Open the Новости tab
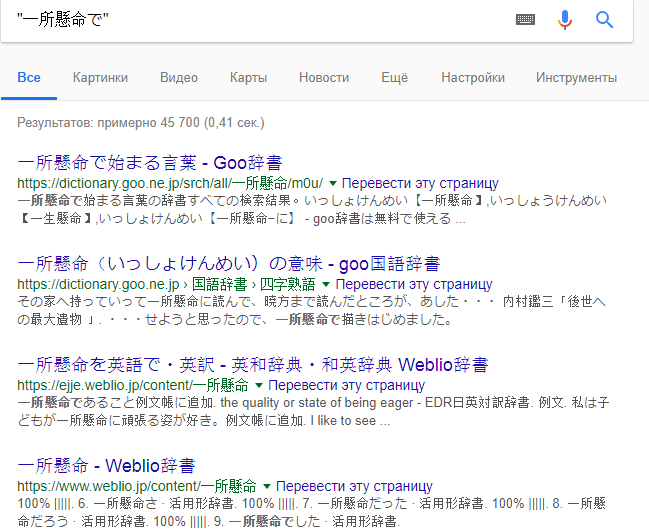Viewport: 649px width, 532px height. 324,77
